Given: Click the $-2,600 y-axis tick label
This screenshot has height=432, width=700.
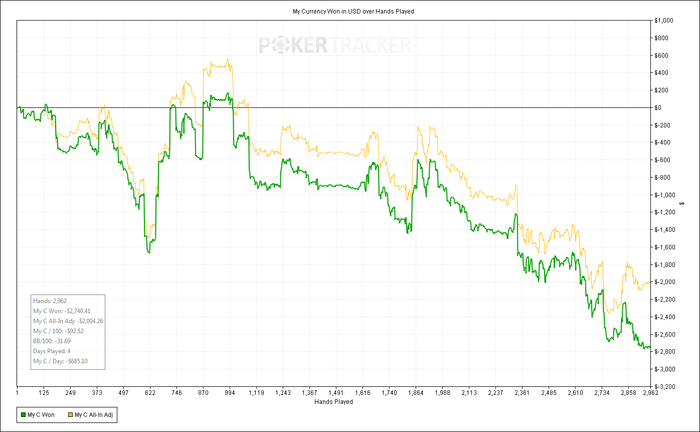Looking at the screenshot, I should click(665, 334).
